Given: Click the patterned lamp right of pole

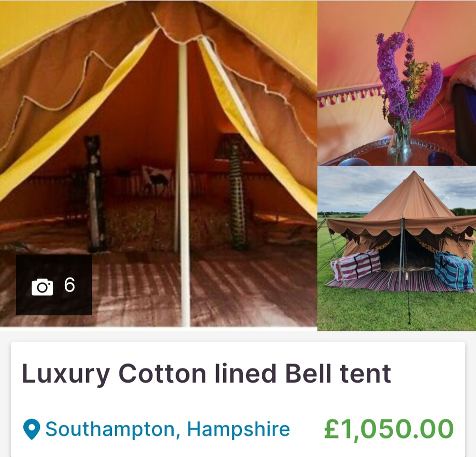Looking at the screenshot, I should pyautogui.click(x=236, y=192).
